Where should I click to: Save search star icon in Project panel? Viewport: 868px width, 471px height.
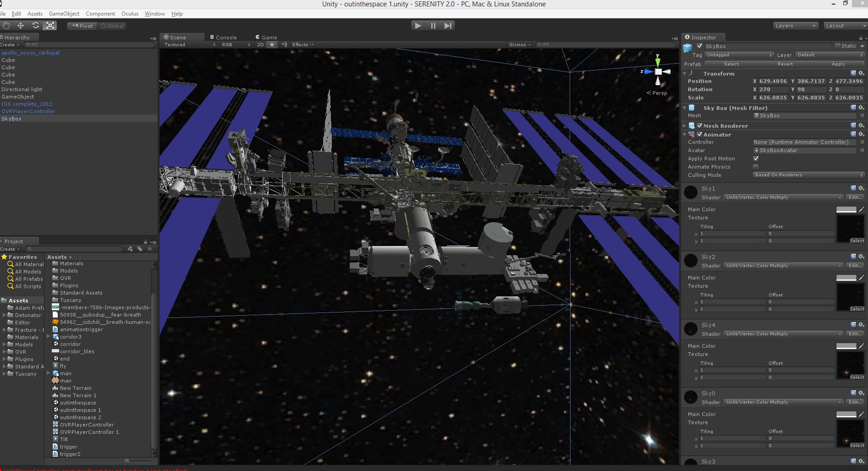(x=149, y=249)
